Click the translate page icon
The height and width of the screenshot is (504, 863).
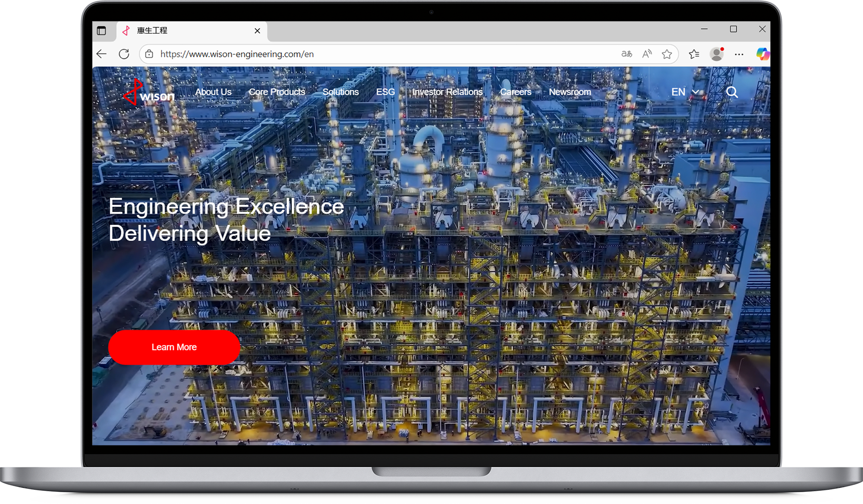(627, 54)
